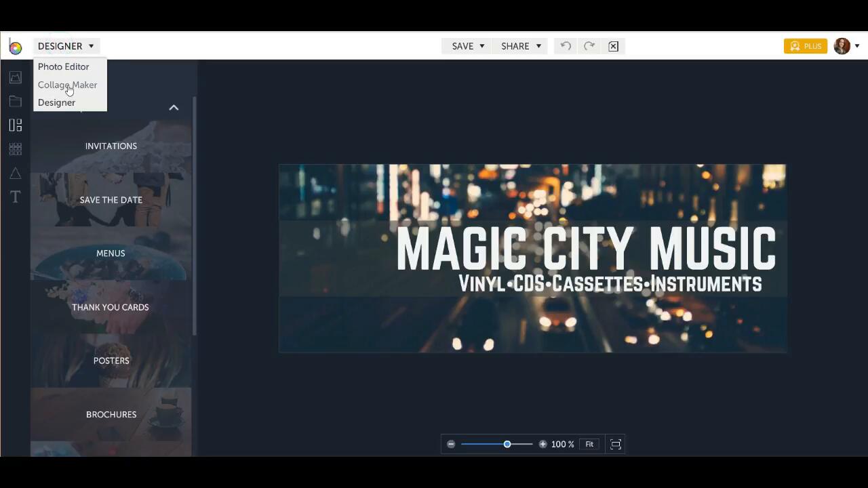868x488 pixels.
Task: Choose Collage Maker from the dropdown menu
Action: click(67, 85)
